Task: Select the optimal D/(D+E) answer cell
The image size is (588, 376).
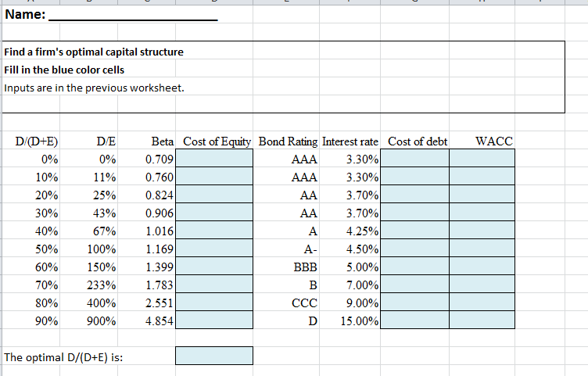Action: pyautogui.click(x=214, y=356)
